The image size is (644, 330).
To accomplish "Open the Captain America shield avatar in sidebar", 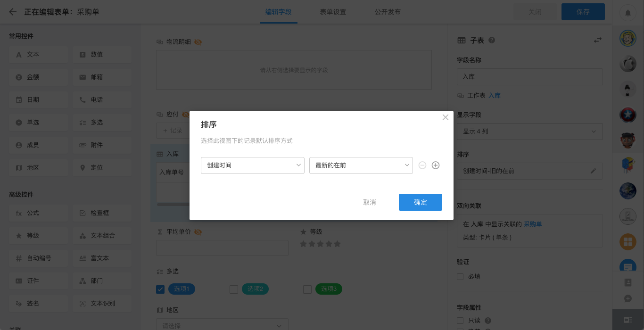I will (628, 115).
